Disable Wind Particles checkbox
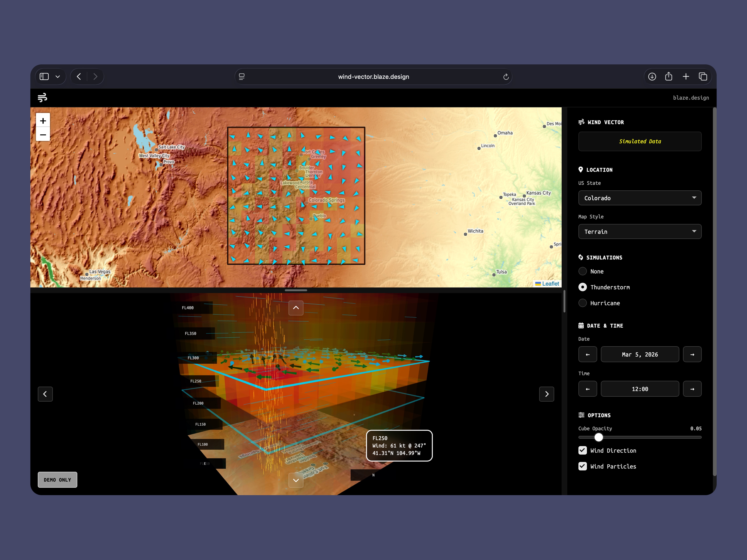The height and width of the screenshot is (560, 747). (582, 466)
